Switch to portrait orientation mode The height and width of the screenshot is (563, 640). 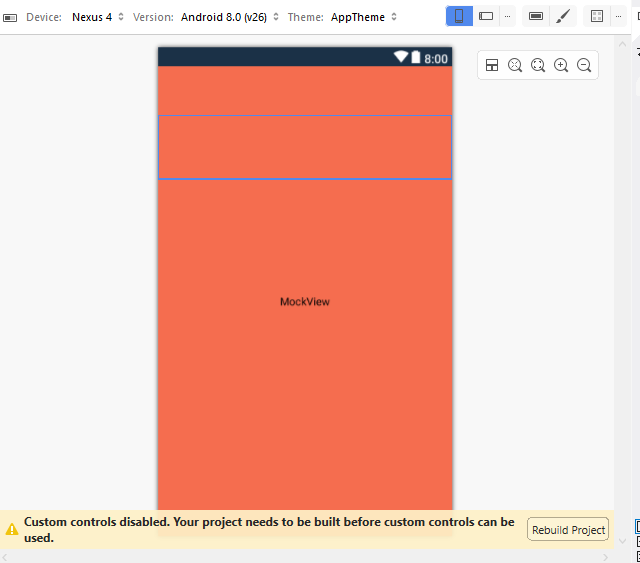click(x=459, y=17)
